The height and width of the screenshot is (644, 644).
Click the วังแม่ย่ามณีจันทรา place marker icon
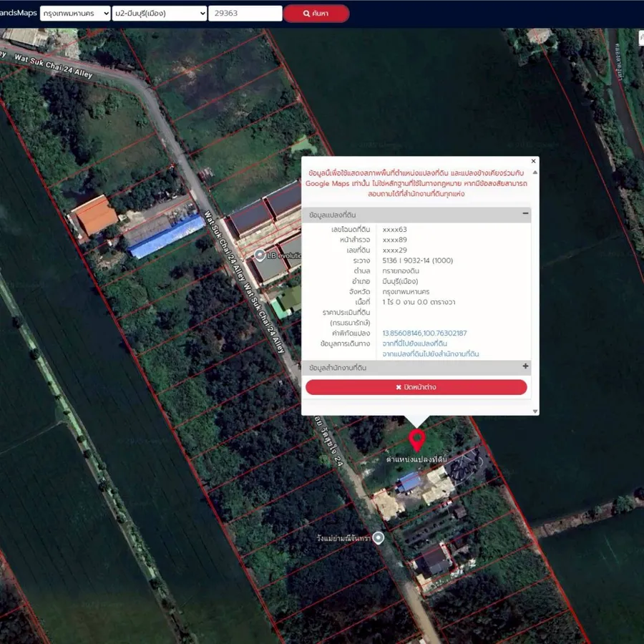pyautogui.click(x=379, y=537)
